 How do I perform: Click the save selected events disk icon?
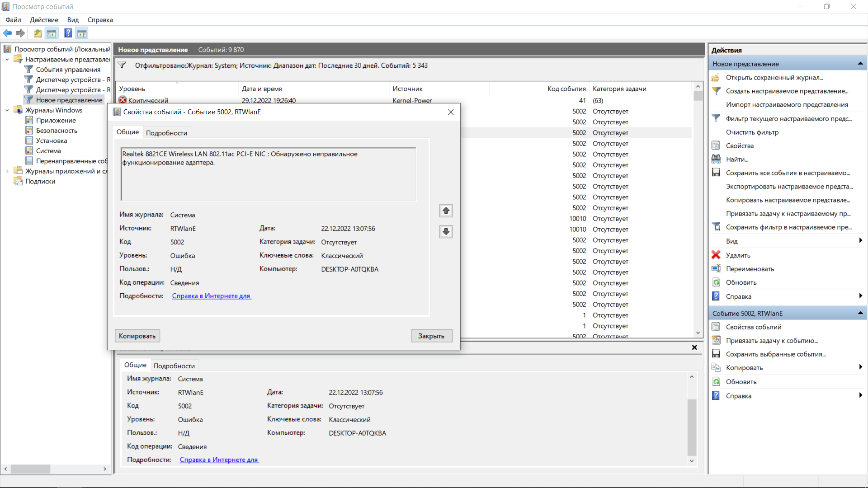point(716,354)
